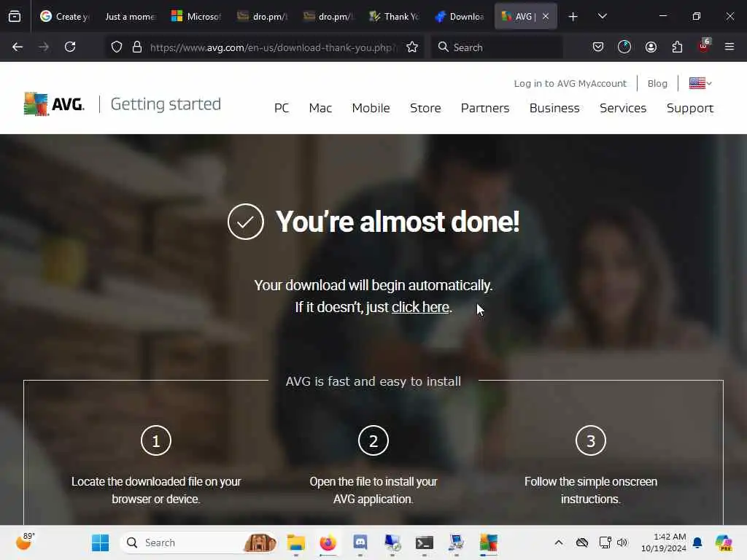
Task: Click the 'click here' download link
Action: pos(420,307)
